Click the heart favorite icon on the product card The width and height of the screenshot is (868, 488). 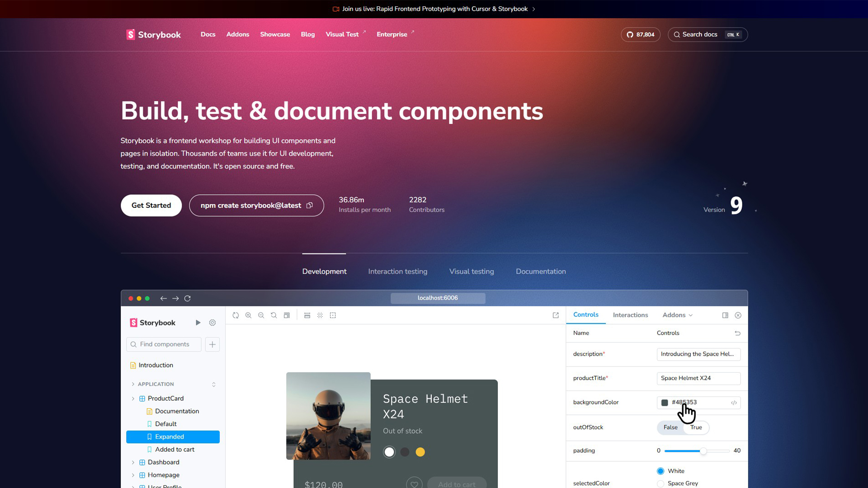pyautogui.click(x=414, y=484)
